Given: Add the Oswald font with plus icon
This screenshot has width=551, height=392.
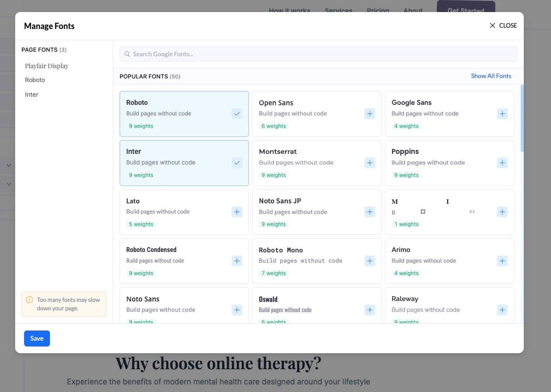Looking at the screenshot, I should point(370,310).
